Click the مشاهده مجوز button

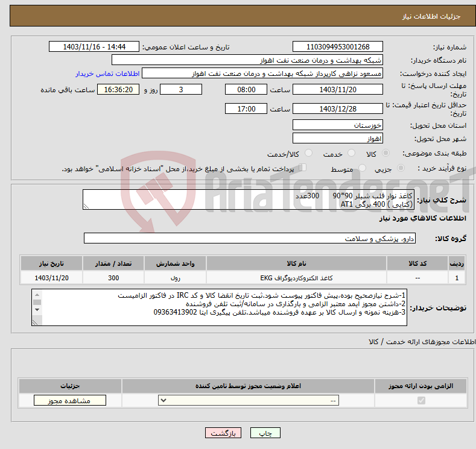(x=70, y=401)
